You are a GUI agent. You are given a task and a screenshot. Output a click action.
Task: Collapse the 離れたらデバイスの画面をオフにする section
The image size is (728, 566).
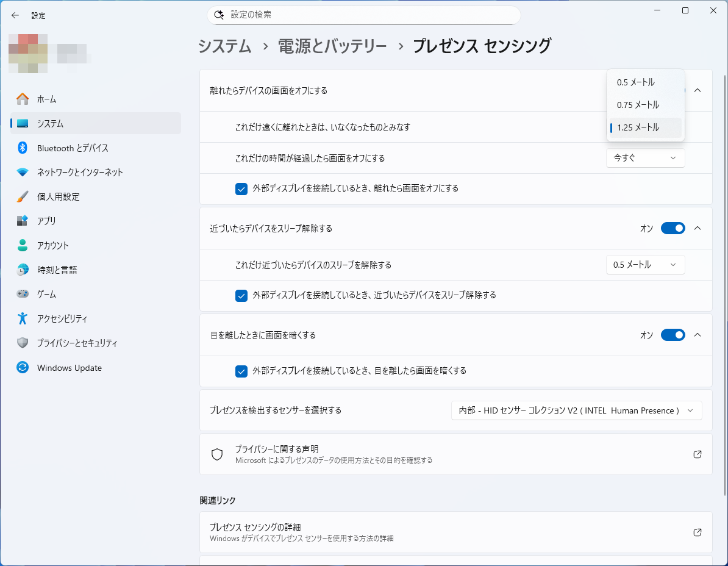(697, 89)
